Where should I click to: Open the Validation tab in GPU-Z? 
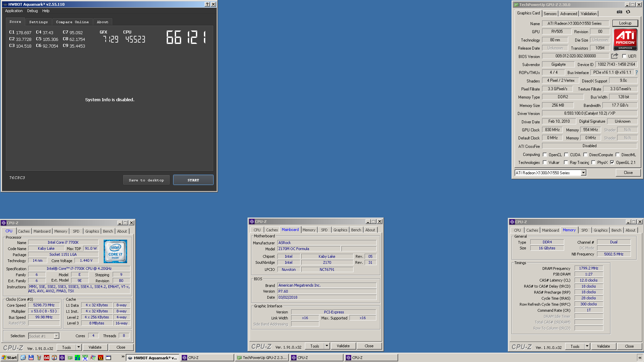tap(589, 14)
